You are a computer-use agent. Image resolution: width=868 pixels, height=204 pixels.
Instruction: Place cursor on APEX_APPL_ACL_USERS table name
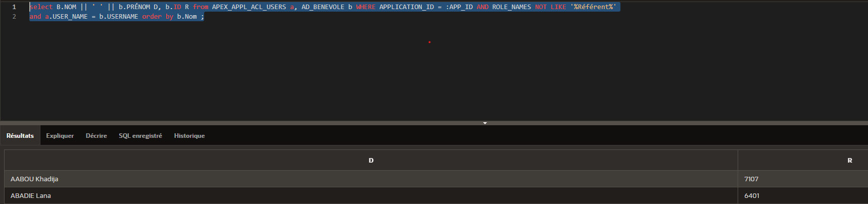249,7
